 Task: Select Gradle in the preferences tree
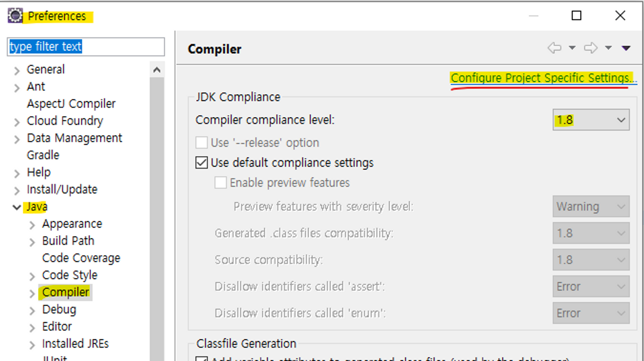point(43,155)
